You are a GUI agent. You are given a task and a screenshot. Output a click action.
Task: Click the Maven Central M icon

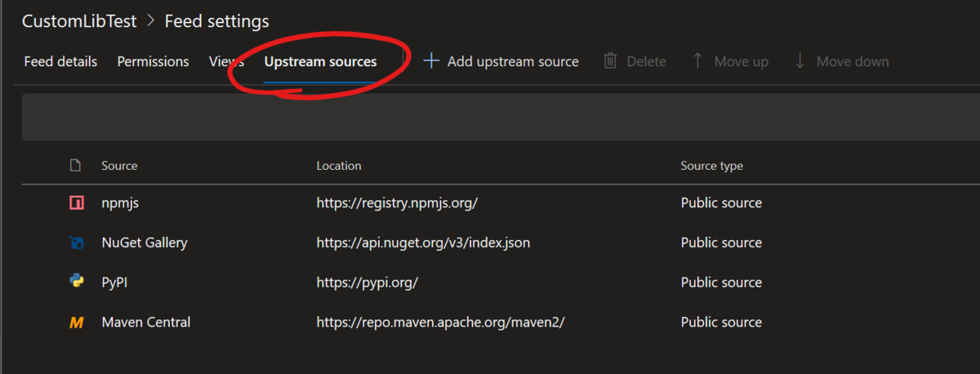[x=76, y=323]
